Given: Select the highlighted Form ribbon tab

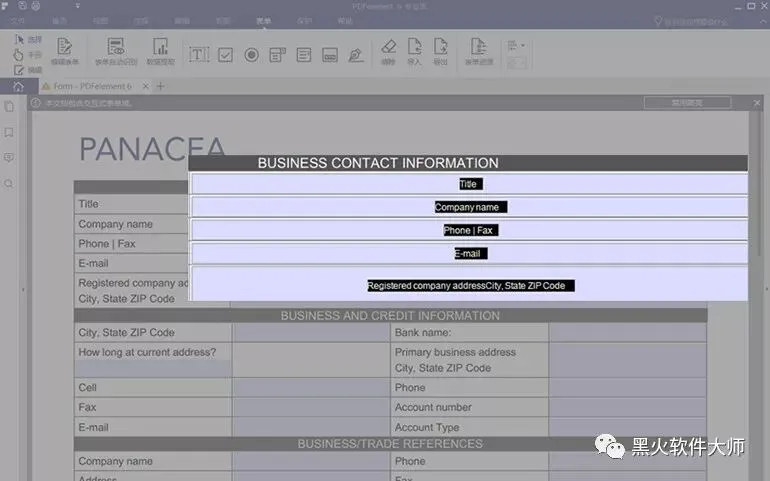Looking at the screenshot, I should pyautogui.click(x=264, y=21).
